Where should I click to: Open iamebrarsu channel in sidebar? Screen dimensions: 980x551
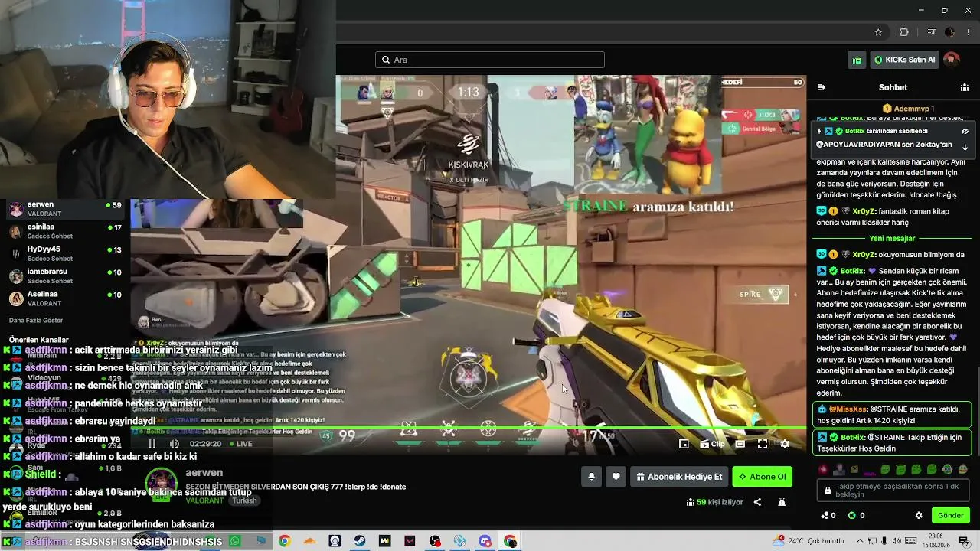(x=65, y=276)
